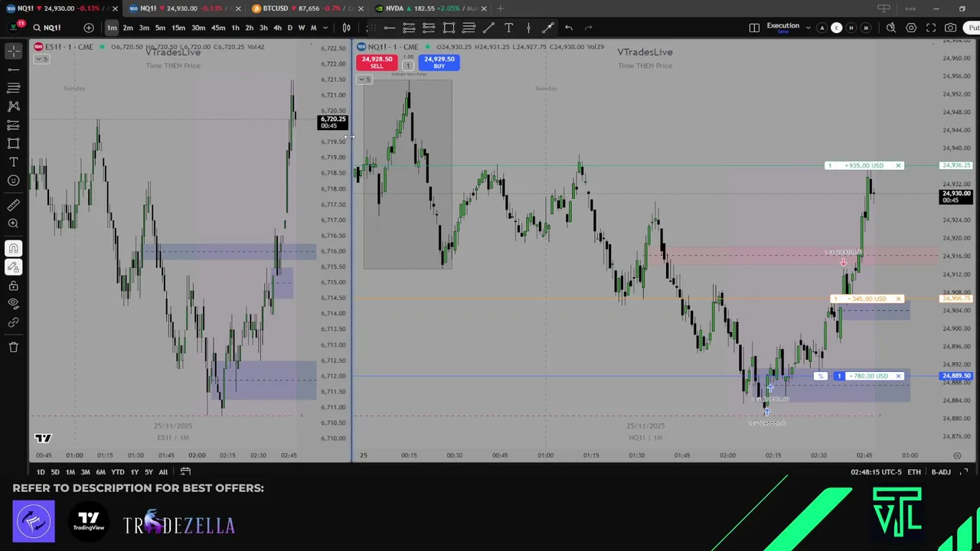Open chart type candlestick selector
980x551 pixels.
[x=347, y=28]
